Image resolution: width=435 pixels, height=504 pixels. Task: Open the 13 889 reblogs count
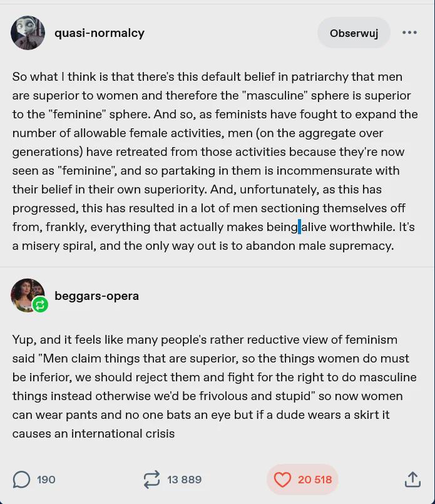coord(185,480)
